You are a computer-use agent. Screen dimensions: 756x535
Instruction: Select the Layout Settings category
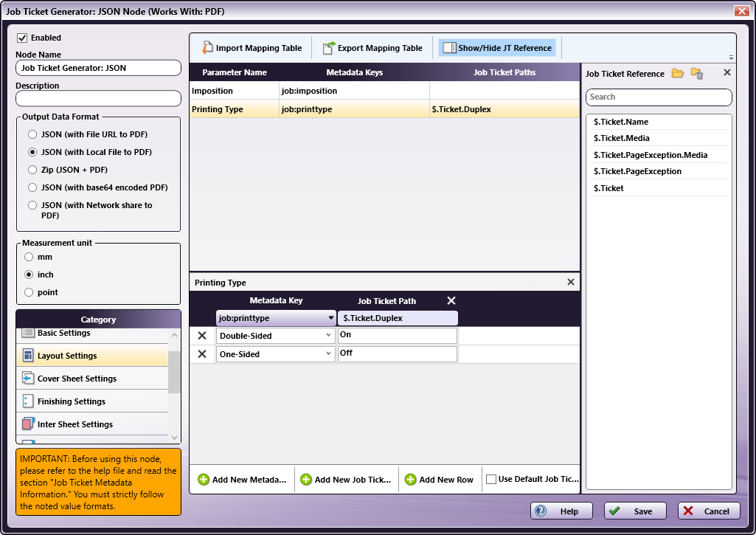92,356
